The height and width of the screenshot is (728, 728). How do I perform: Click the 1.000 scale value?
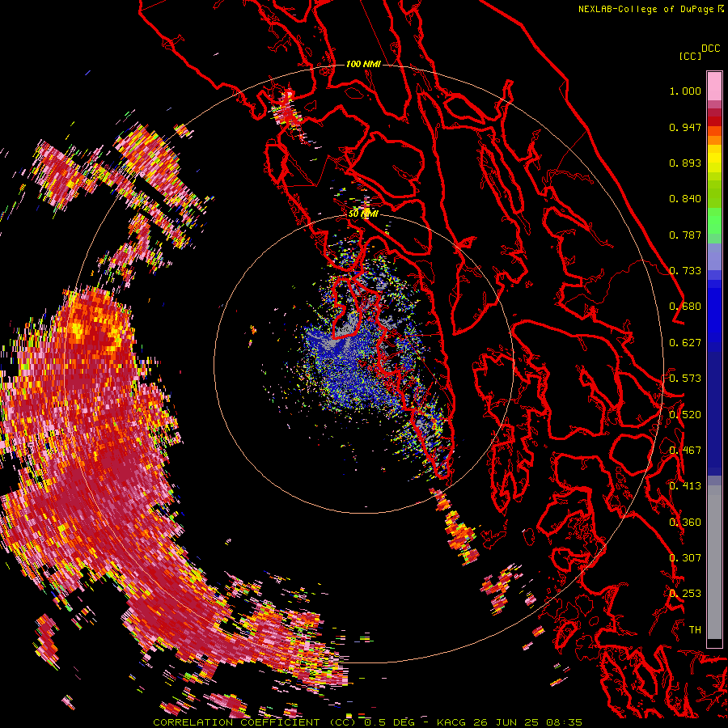[x=685, y=91]
